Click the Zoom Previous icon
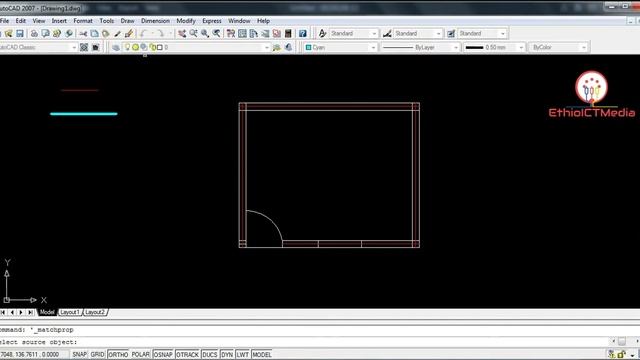 point(216,33)
